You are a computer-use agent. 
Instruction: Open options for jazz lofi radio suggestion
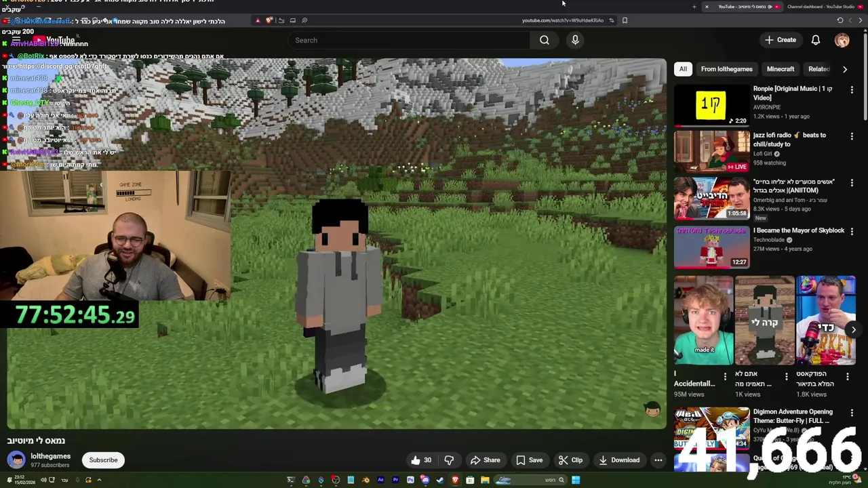pos(852,136)
